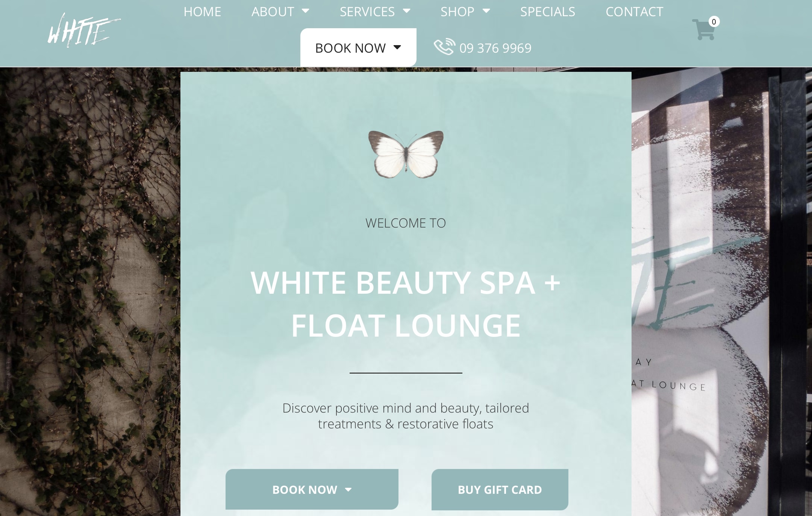Screen dimensions: 812x516
Task: Click the white butterfly image
Action: coord(406,154)
